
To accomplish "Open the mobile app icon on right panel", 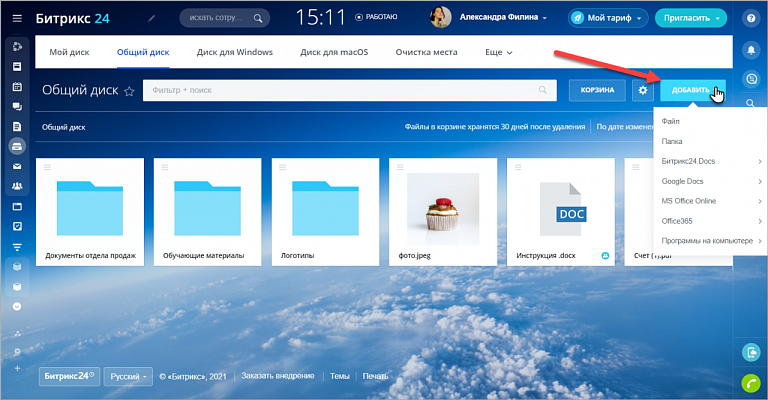I will tap(751, 352).
